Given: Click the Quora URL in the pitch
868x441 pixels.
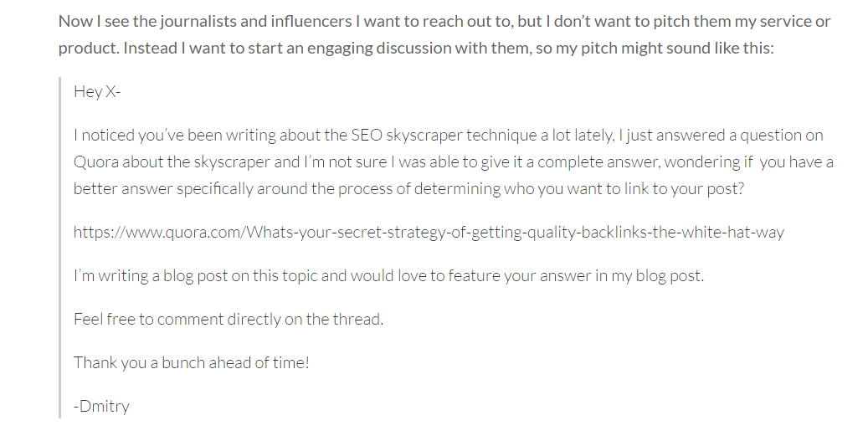Looking at the screenshot, I should pyautogui.click(x=429, y=232).
